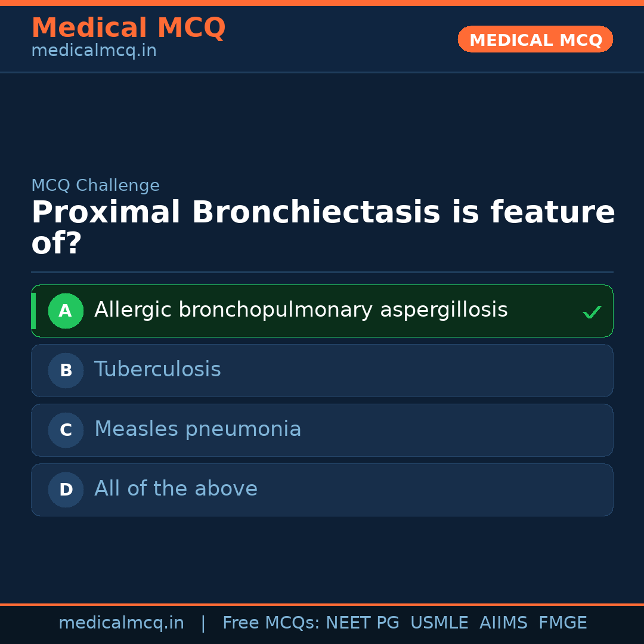This screenshot has width=644, height=644.
Task: Click the green accent bar on option A
Action: (x=33, y=311)
